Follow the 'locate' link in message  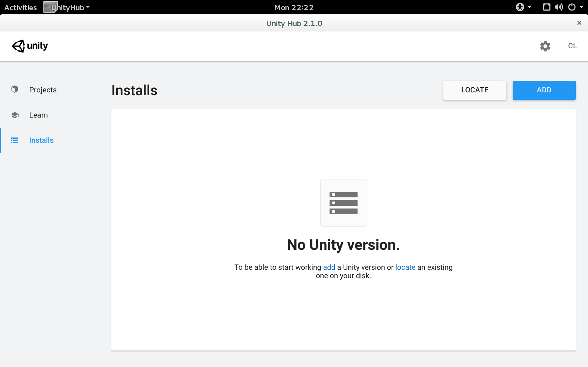[405, 267]
